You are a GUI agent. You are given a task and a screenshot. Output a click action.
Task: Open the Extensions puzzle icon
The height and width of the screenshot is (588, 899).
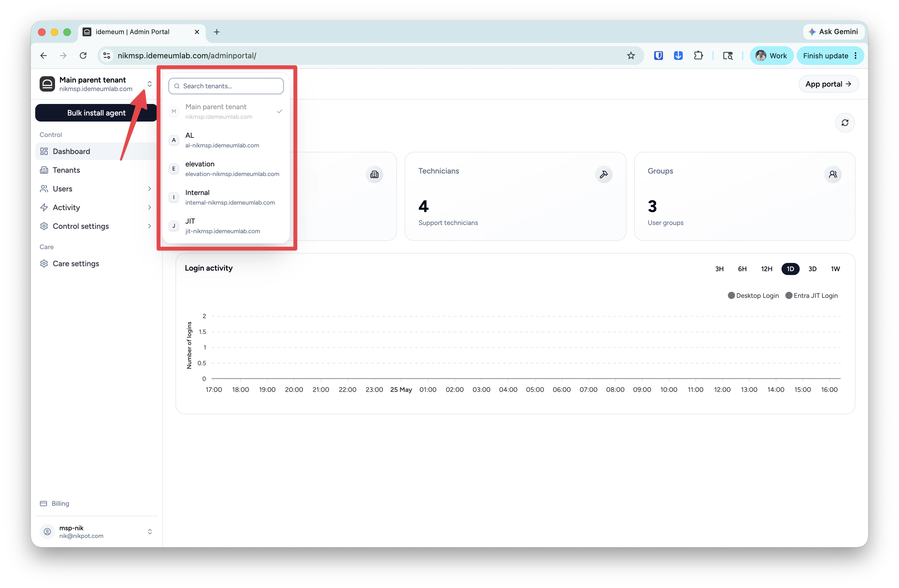pos(698,56)
